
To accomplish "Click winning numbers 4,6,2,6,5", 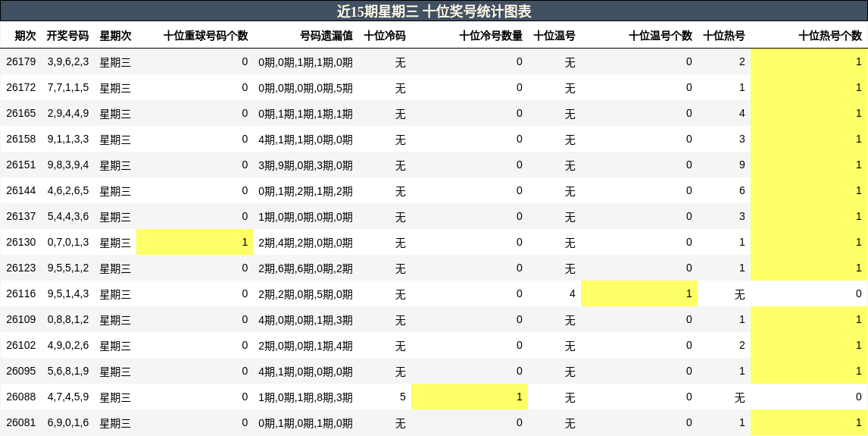I will [68, 190].
